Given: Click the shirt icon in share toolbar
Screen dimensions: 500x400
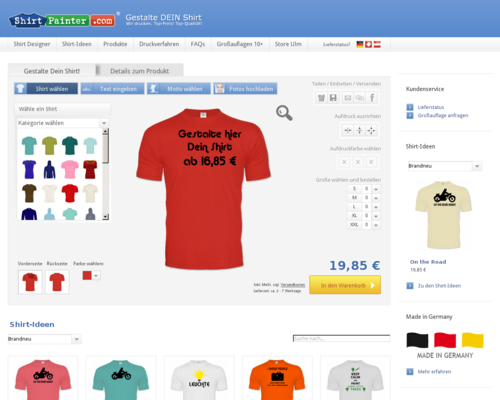Looking at the screenshot, I should click(321, 98).
